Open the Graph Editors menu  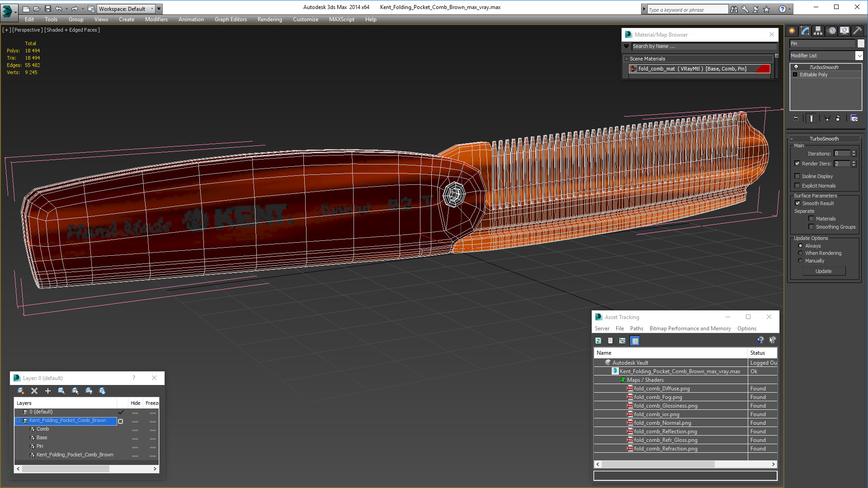pos(231,19)
